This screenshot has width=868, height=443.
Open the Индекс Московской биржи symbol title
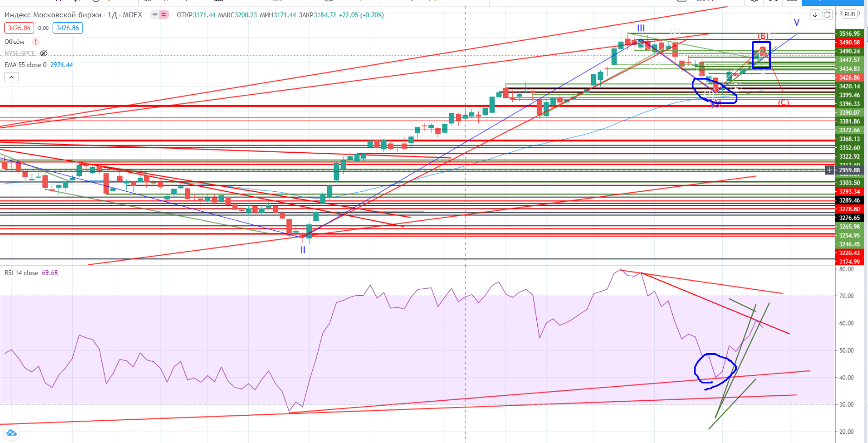(x=53, y=15)
